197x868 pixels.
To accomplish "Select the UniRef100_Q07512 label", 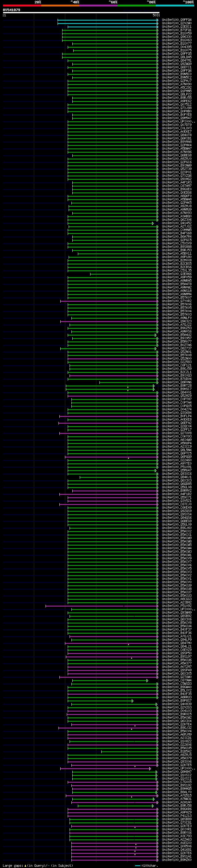I will (x=176, y=104).
